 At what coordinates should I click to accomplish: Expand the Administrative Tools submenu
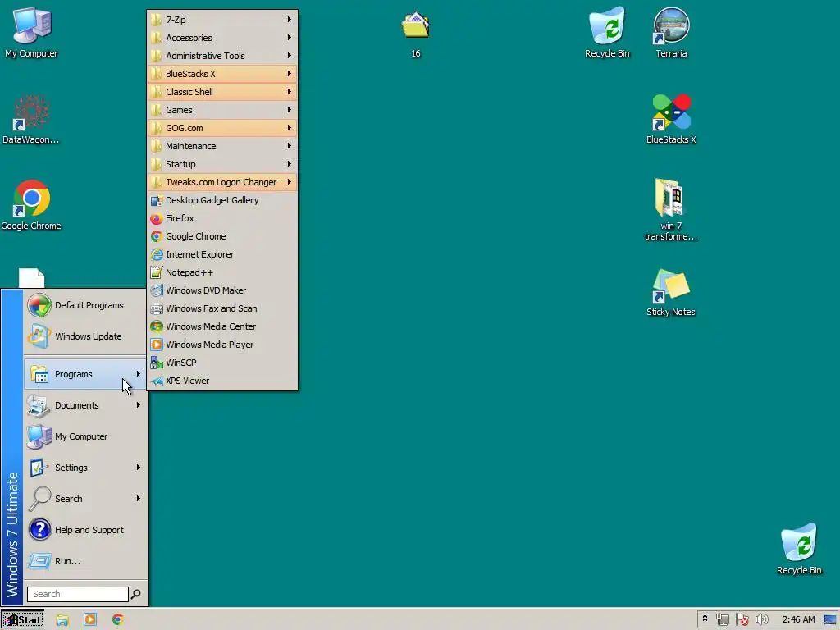point(222,56)
